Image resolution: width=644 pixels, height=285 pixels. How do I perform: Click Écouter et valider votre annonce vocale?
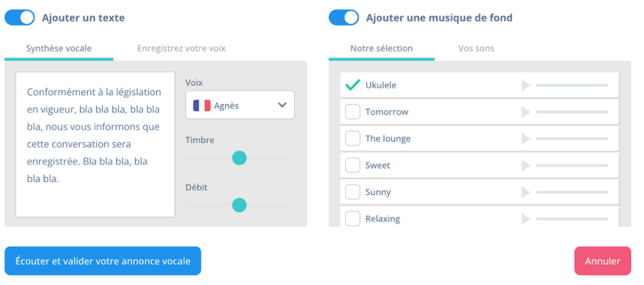pos(103,261)
